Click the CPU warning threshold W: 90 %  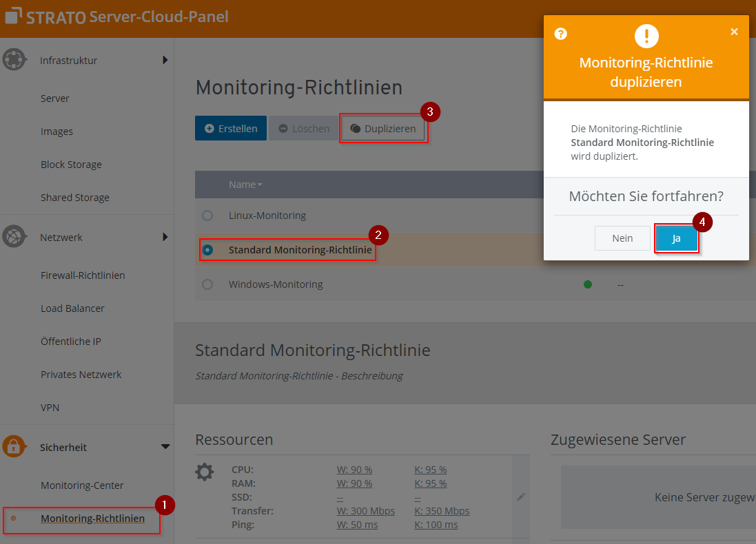click(x=354, y=470)
